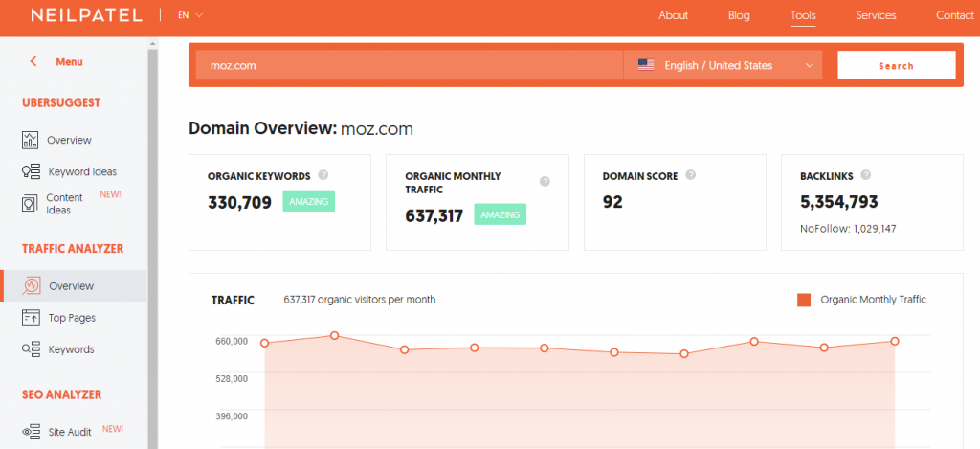980x449 pixels.
Task: Open the EN language dropdown
Action: (x=190, y=15)
